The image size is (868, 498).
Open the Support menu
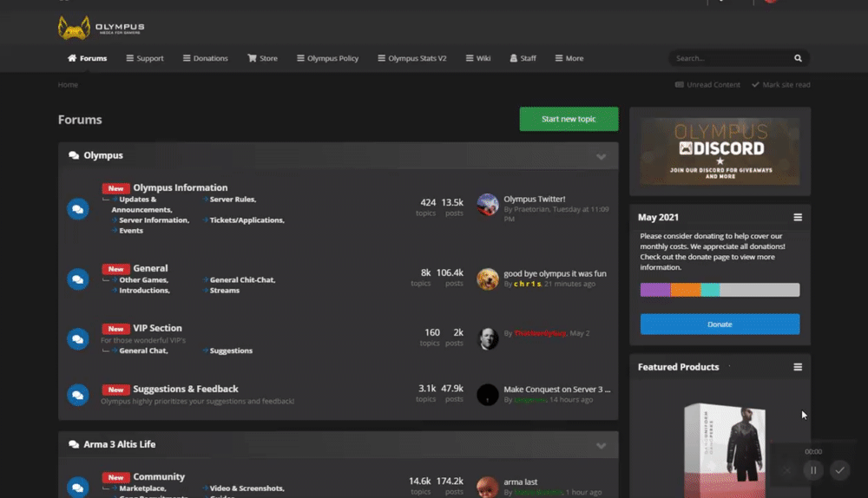click(145, 58)
